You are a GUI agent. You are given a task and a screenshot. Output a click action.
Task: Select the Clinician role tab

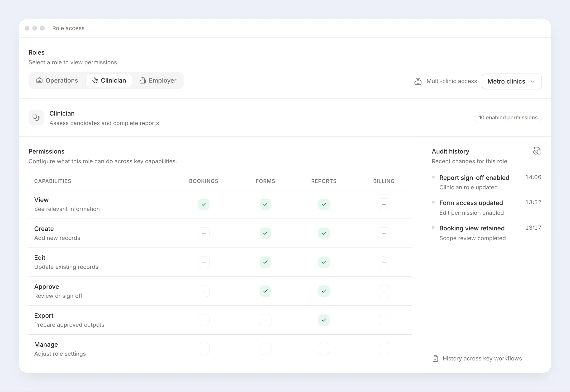click(x=109, y=80)
